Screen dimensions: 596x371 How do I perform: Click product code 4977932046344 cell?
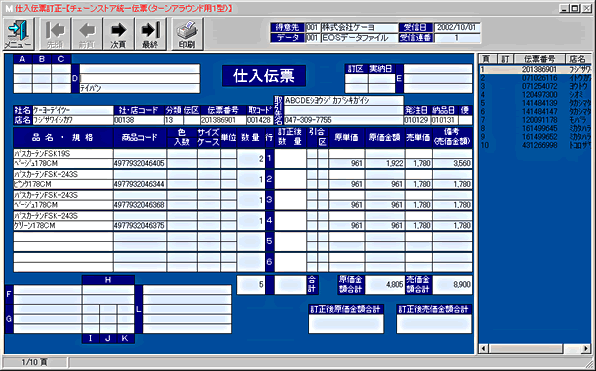coord(139,184)
